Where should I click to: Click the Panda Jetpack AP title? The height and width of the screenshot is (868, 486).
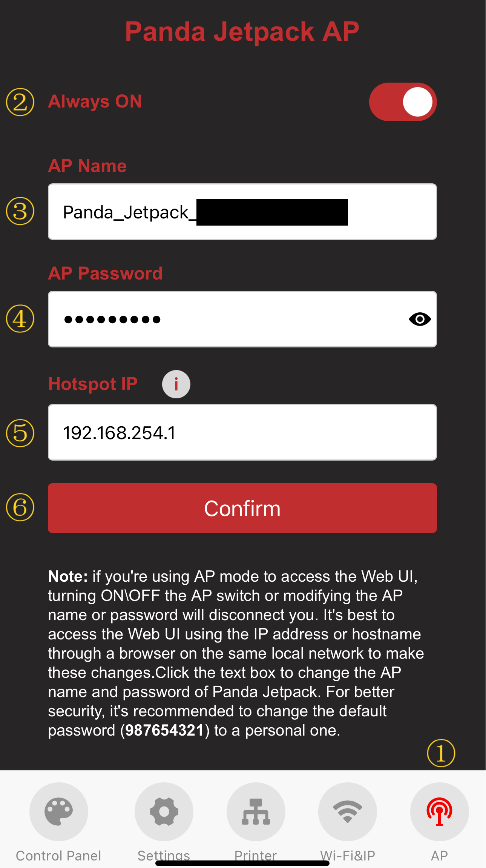click(x=242, y=31)
